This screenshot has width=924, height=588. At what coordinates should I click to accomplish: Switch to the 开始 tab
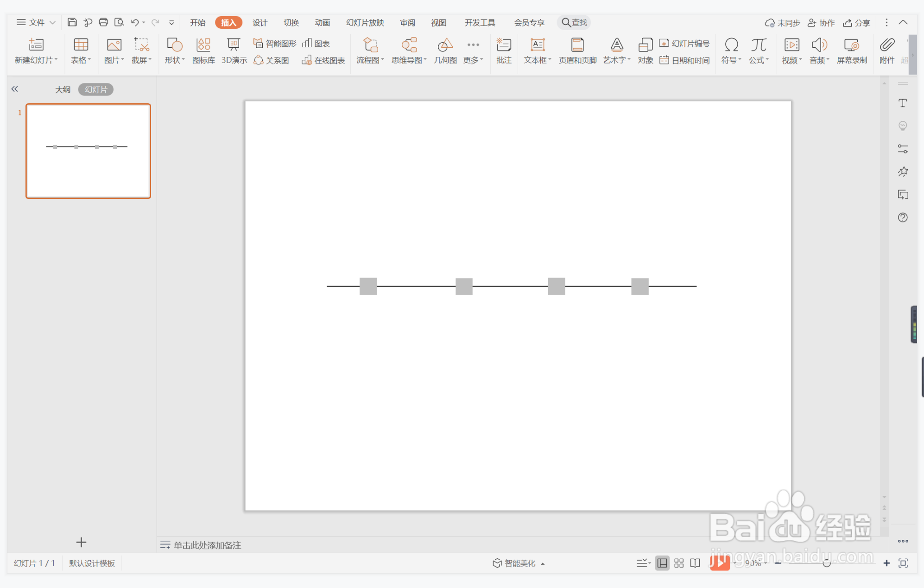tap(197, 22)
